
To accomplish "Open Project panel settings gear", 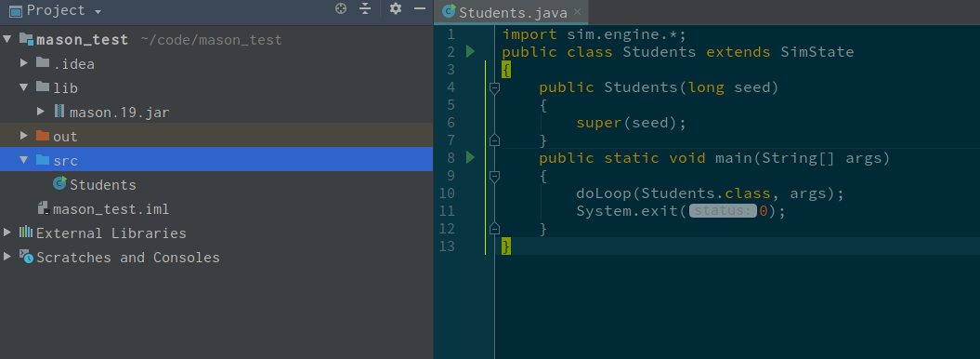I will tap(396, 8).
